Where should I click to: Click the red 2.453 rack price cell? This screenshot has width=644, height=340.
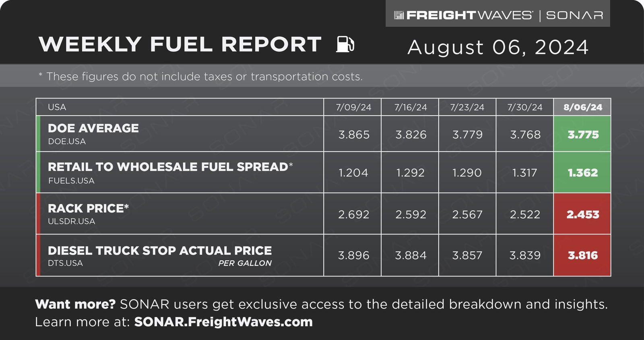tap(582, 214)
